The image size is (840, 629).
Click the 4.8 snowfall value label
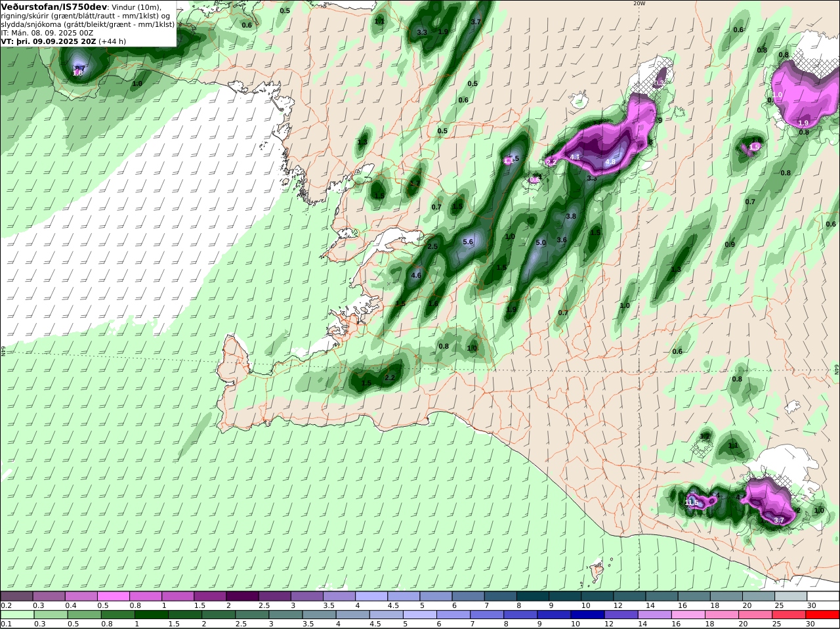(x=610, y=162)
